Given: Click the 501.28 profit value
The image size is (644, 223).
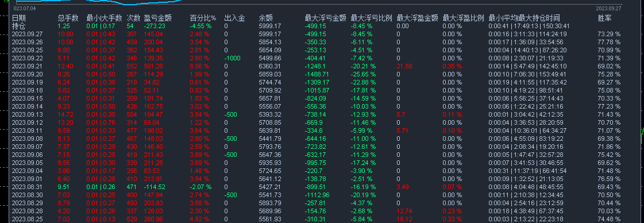Looking at the screenshot, I should click(x=153, y=66).
